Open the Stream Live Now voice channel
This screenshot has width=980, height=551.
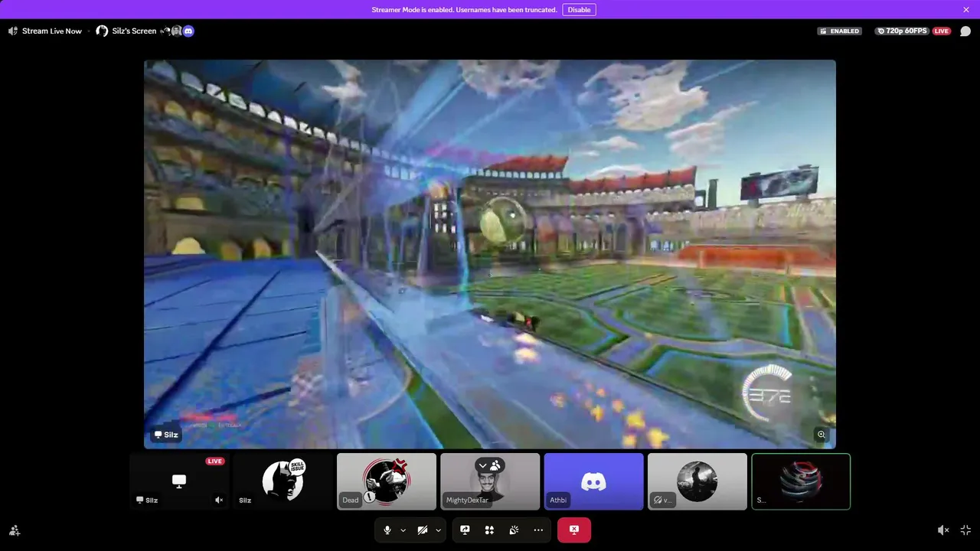coord(45,31)
